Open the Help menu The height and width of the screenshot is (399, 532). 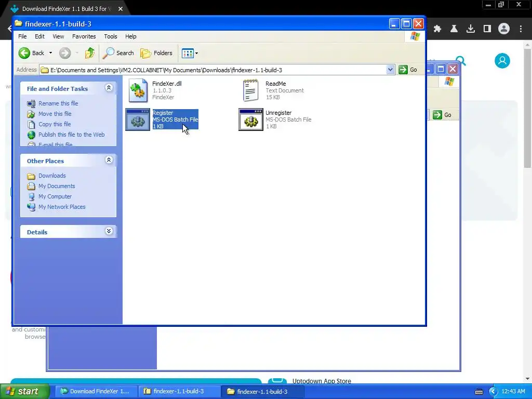(130, 36)
